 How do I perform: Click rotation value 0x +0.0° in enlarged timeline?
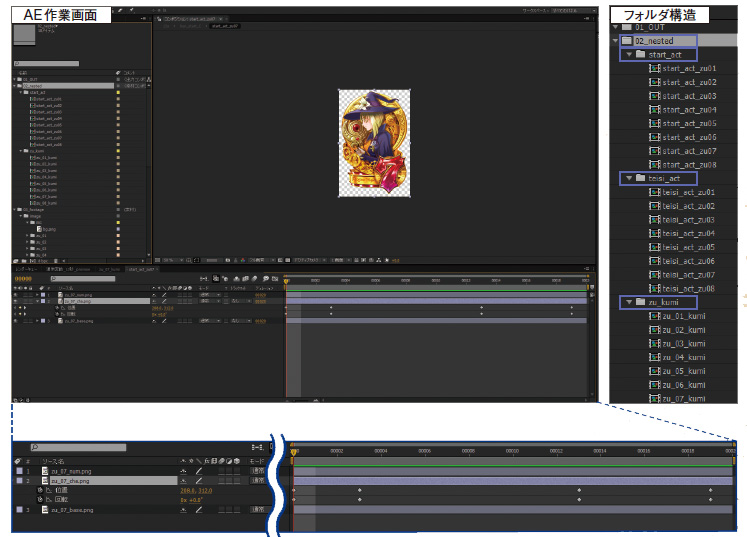(x=192, y=500)
